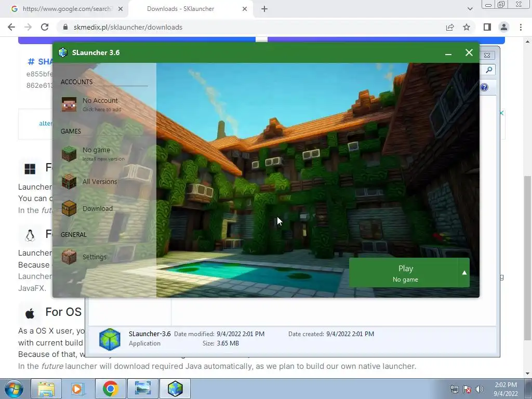Click the Date modified value 9/4/2022 2:01 PM
Screen dimensions: 532x399
pos(241,334)
